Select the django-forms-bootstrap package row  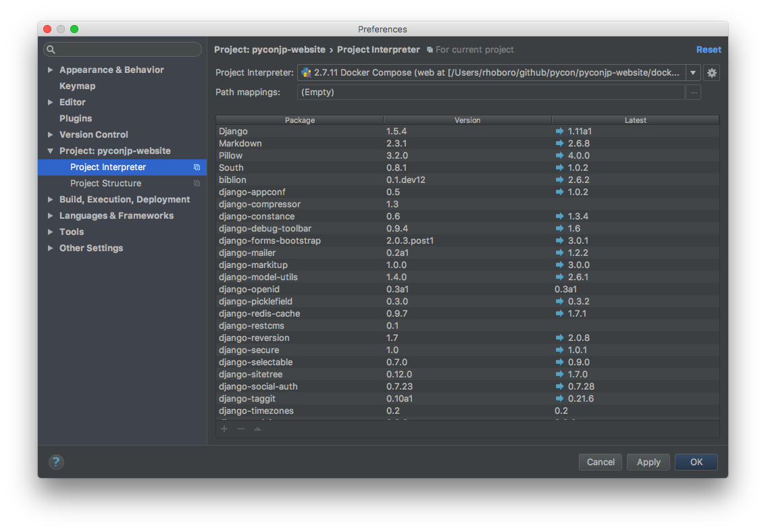pos(467,240)
